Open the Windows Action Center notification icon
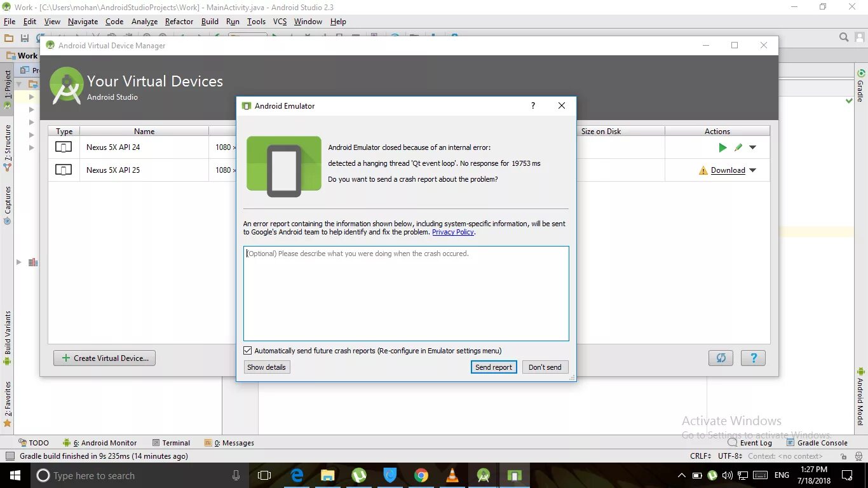 tap(847, 475)
